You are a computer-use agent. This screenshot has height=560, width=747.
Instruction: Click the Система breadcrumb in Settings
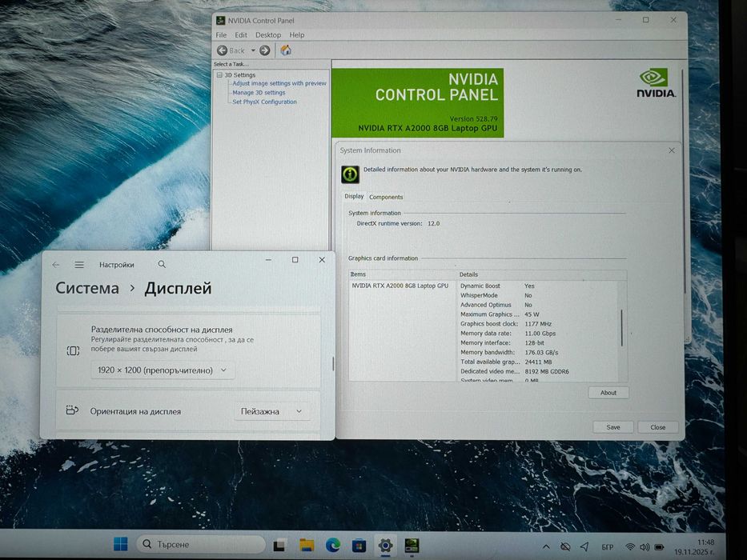(87, 288)
